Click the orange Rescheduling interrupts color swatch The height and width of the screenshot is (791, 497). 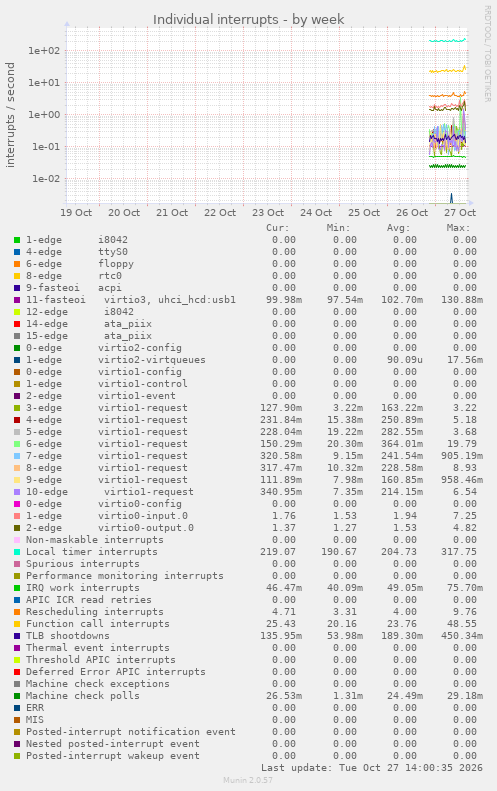click(17, 612)
